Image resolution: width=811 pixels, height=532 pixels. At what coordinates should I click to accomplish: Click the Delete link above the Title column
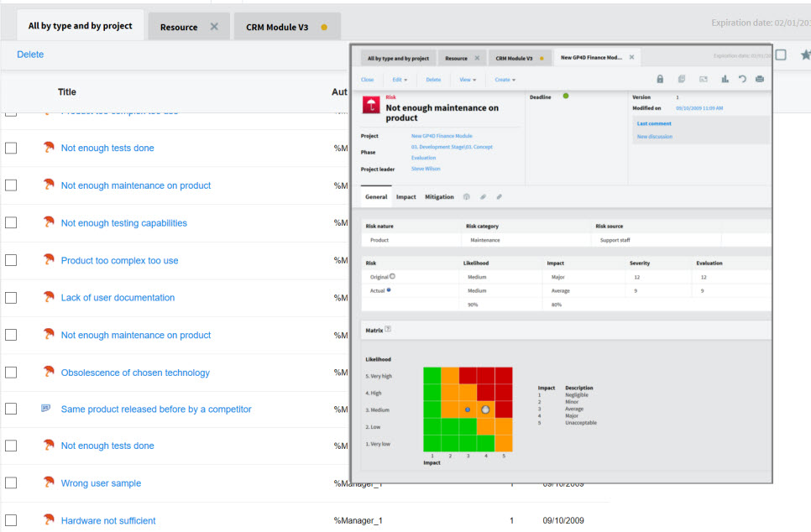[30, 55]
